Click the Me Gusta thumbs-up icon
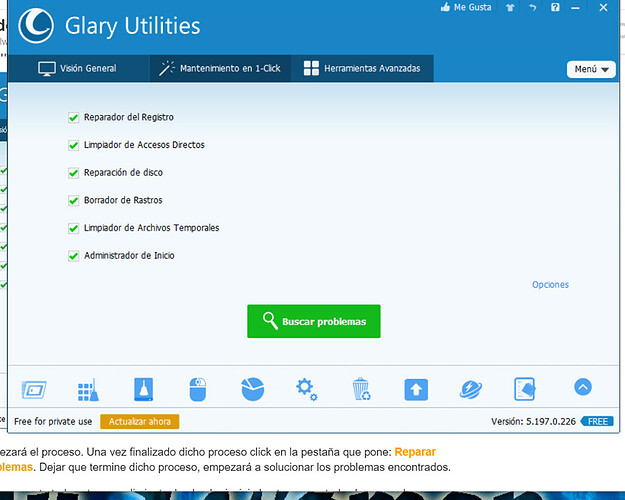 (x=445, y=7)
